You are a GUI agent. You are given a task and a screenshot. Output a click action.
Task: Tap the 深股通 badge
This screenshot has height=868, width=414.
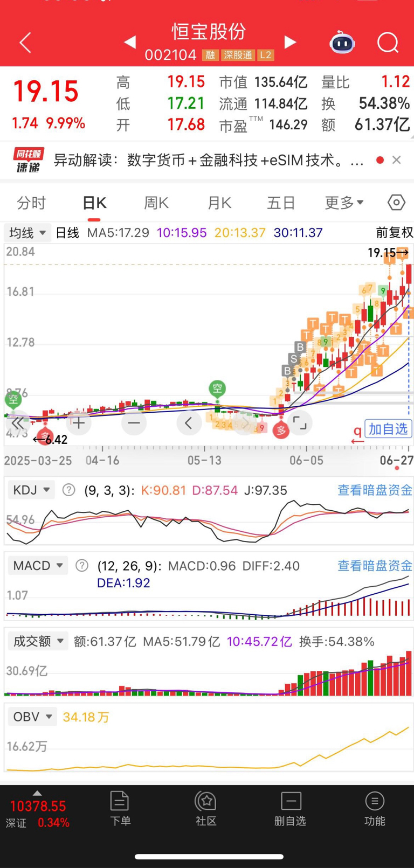click(238, 55)
